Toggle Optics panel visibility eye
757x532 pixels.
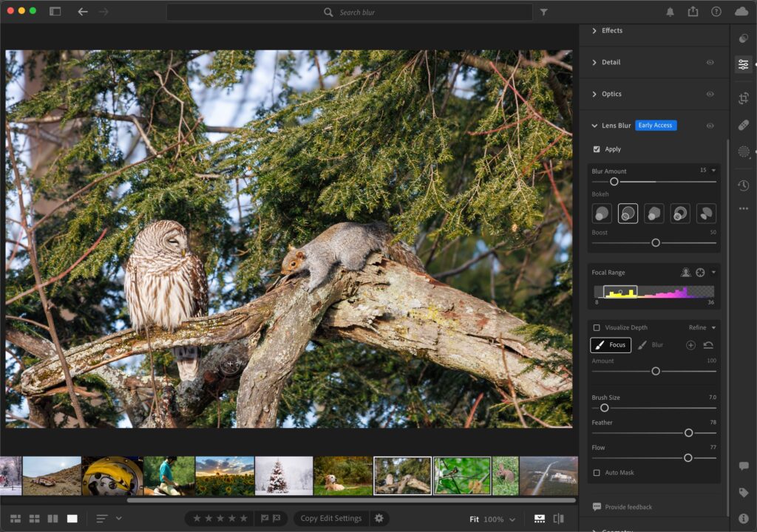(710, 94)
